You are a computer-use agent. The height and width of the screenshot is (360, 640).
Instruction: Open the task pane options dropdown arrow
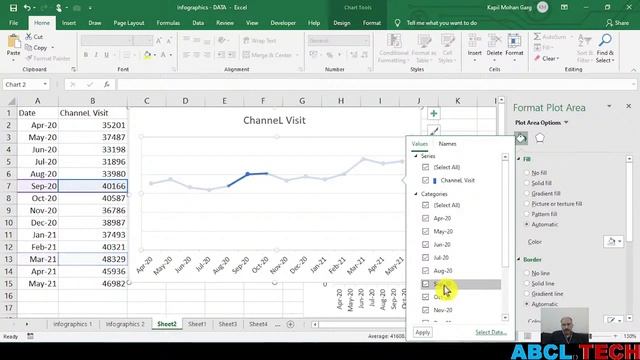[x=609, y=106]
